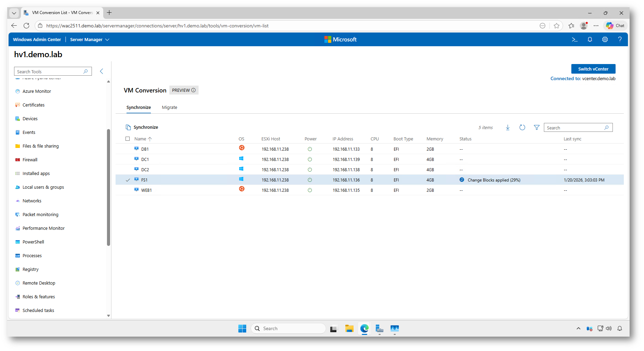
Task: Open Windows Admin Center settings gear
Action: (605, 40)
